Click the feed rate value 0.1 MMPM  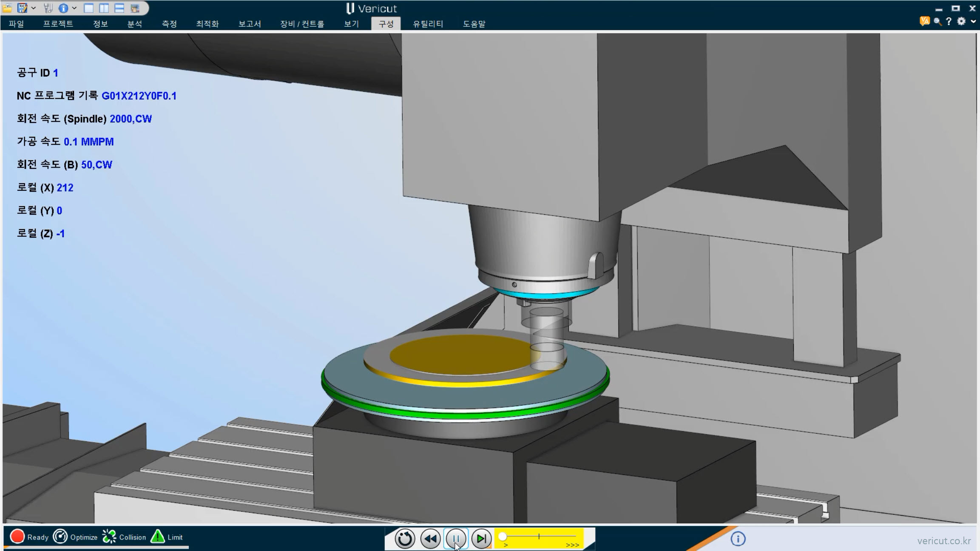[x=89, y=142]
